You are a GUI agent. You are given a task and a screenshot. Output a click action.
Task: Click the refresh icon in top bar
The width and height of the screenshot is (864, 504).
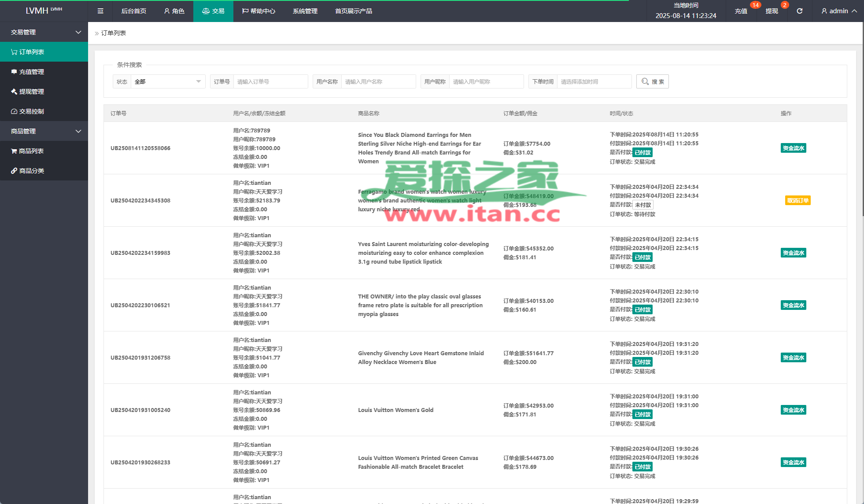[799, 11]
